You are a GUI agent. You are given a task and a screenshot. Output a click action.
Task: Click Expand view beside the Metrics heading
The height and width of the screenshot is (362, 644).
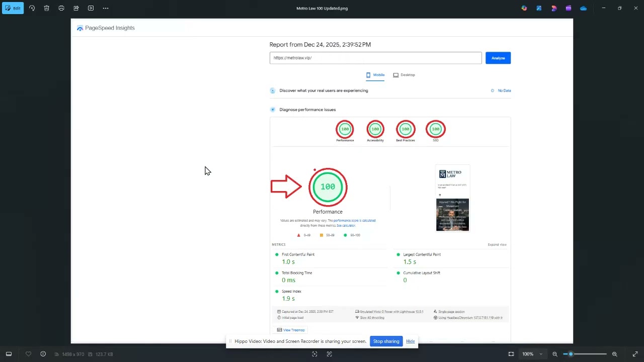[x=497, y=245]
